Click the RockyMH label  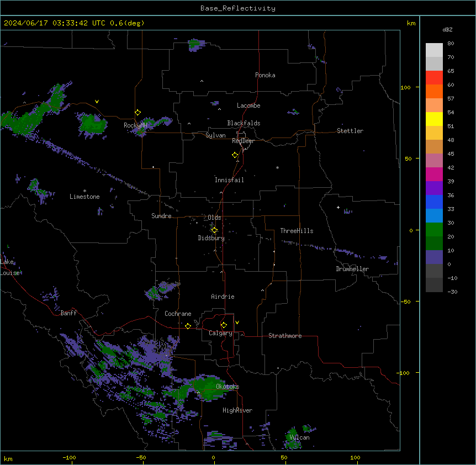pyautogui.click(x=135, y=125)
